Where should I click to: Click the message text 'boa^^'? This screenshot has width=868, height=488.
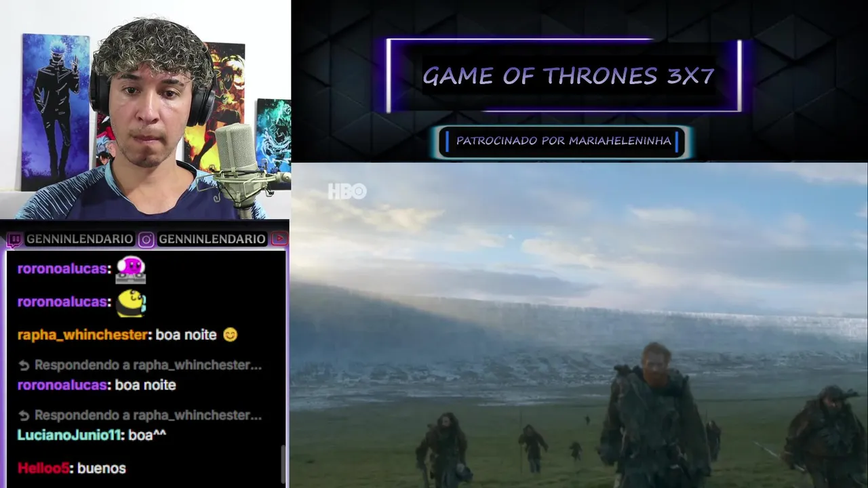147,435
